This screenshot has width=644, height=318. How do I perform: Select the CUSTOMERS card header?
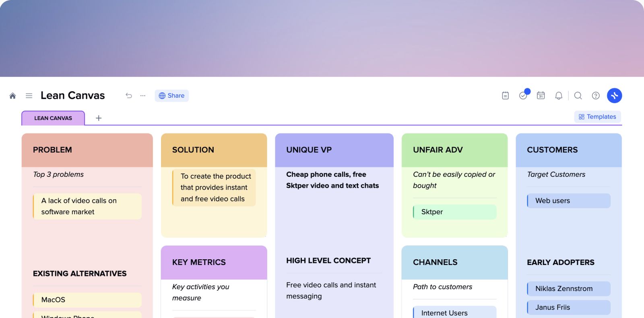(x=569, y=150)
